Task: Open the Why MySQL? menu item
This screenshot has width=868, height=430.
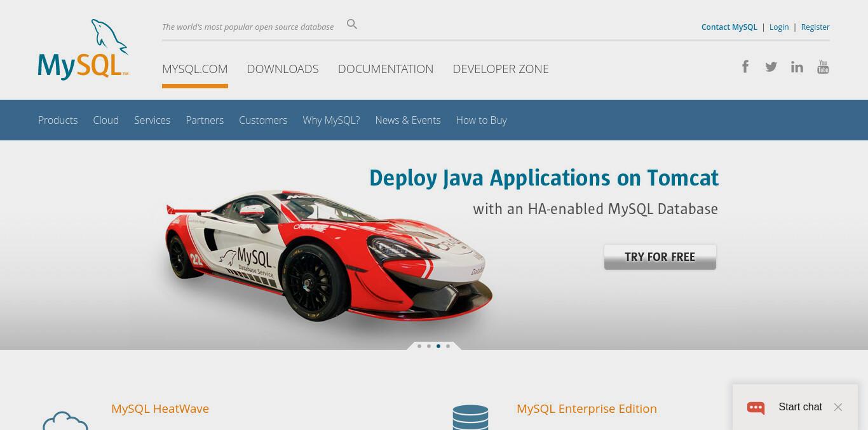Action: coord(331,120)
